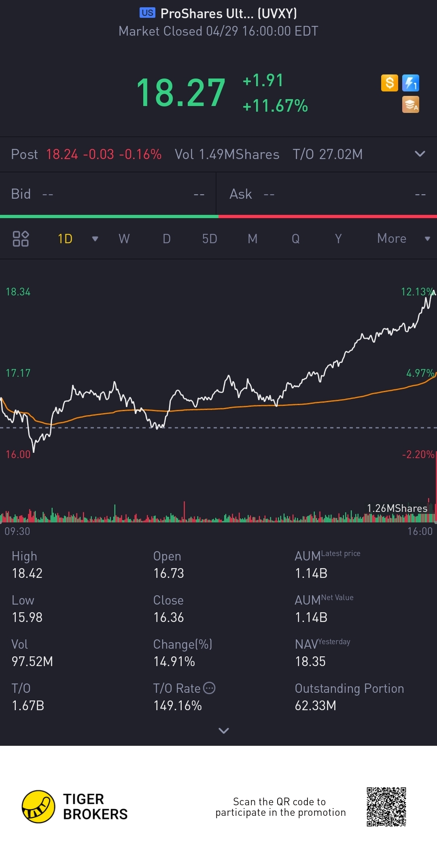Tap the 16:00 time axis label
The width and height of the screenshot is (437, 868).
tap(420, 531)
